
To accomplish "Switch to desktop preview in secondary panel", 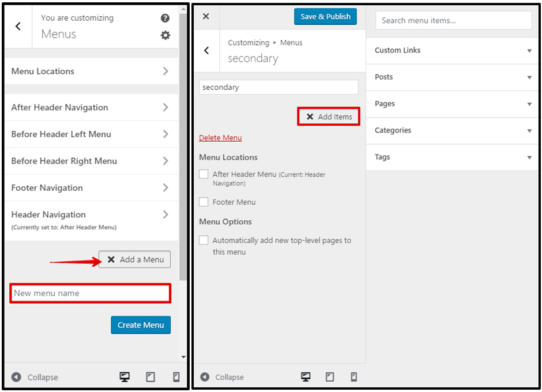I will tap(306, 377).
